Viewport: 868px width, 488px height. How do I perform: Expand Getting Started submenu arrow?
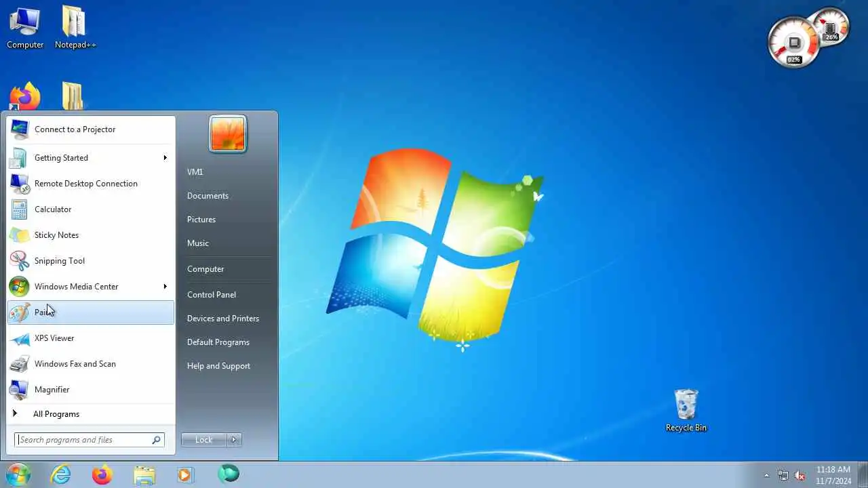click(165, 158)
